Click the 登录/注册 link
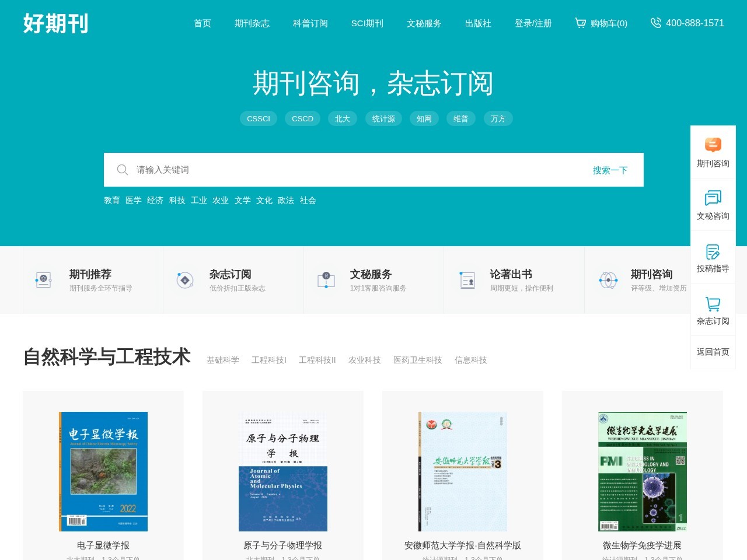Screen dimensions: 747x560 click(x=533, y=23)
